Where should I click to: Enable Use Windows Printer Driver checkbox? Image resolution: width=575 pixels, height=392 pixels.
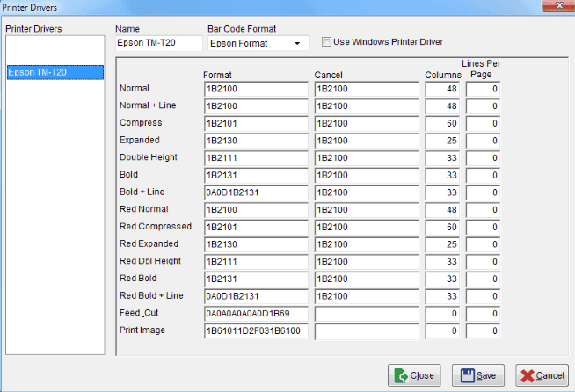327,41
